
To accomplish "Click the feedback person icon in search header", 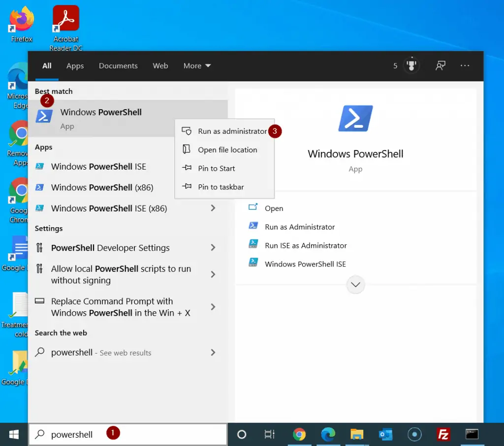I will (441, 65).
